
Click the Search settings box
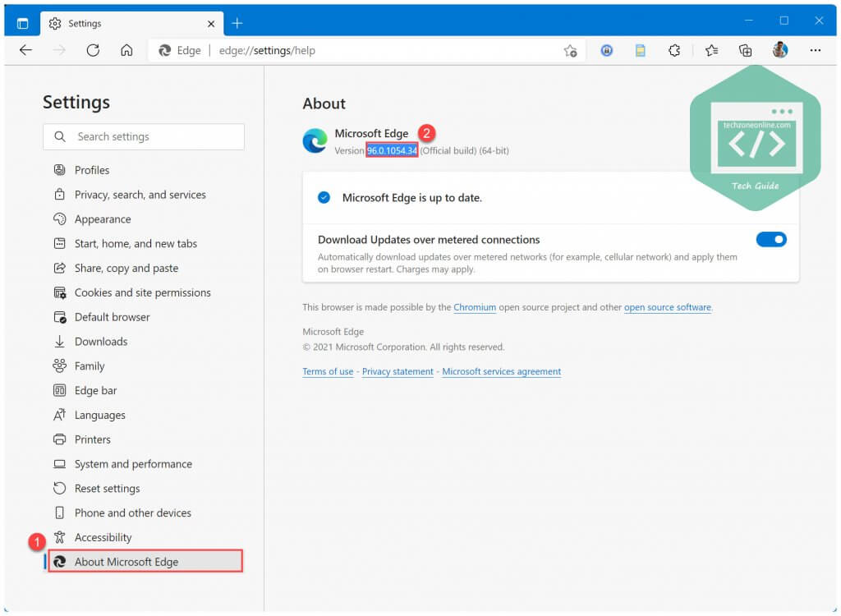(x=144, y=136)
